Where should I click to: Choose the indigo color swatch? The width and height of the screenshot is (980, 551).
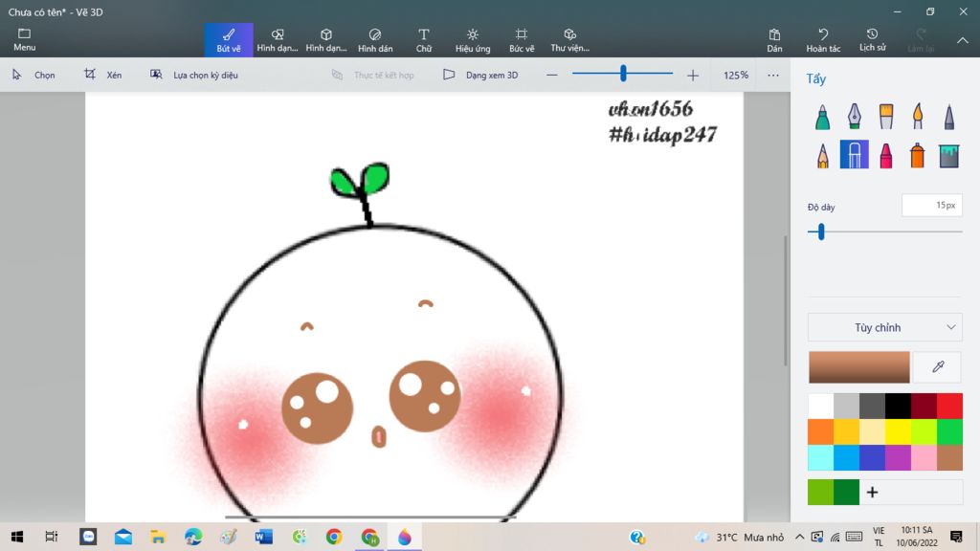pos(873,457)
